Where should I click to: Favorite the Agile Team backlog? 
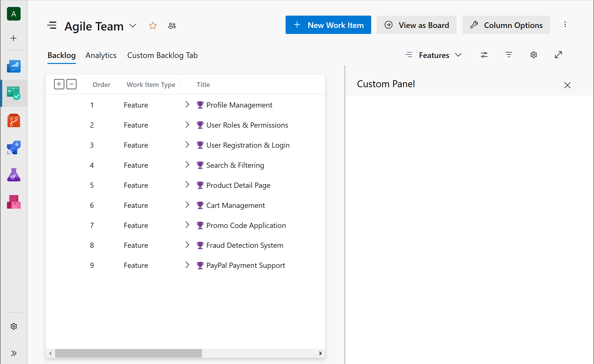153,26
